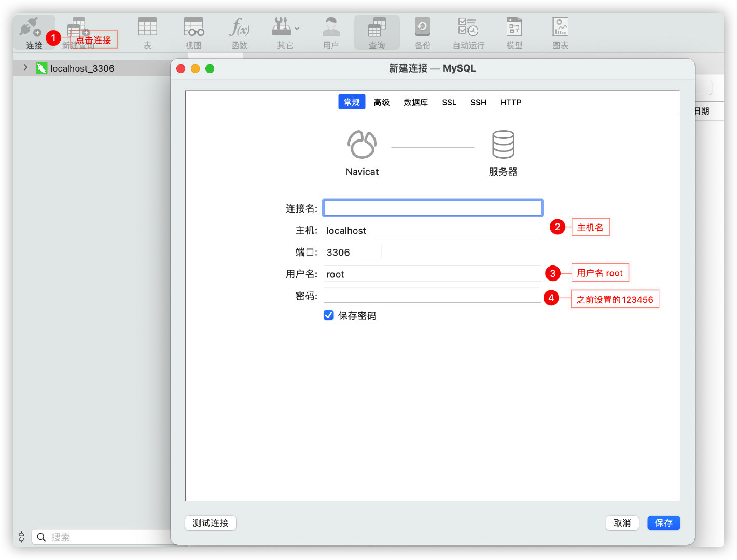Expand the localhost_3306 connection tree node
Image resolution: width=737 pixels, height=560 pixels.
pyautogui.click(x=25, y=67)
